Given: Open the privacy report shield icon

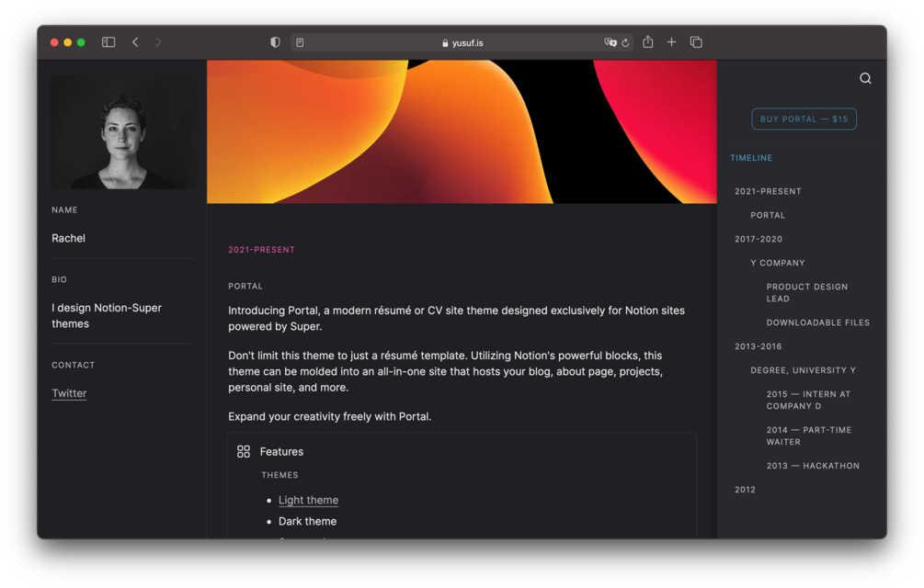Looking at the screenshot, I should pyautogui.click(x=275, y=42).
